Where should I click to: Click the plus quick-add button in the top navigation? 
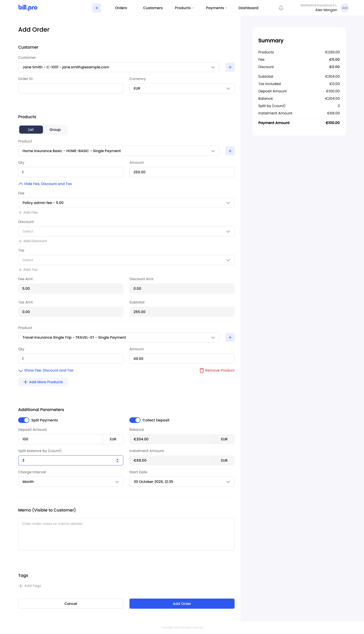[x=97, y=8]
